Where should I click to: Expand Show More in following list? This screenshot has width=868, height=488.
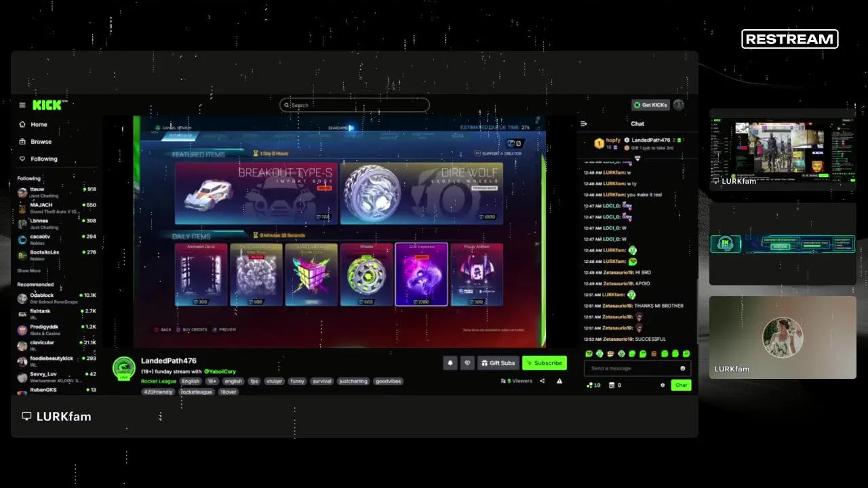(x=29, y=270)
